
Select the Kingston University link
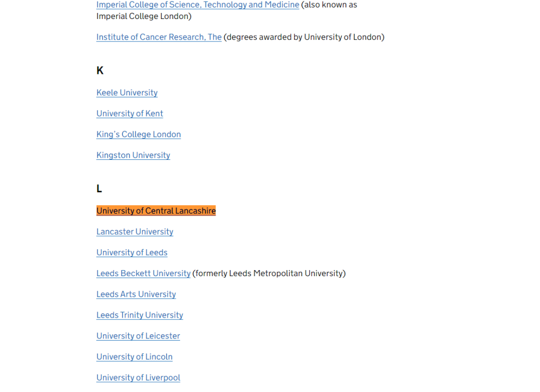[x=133, y=155]
